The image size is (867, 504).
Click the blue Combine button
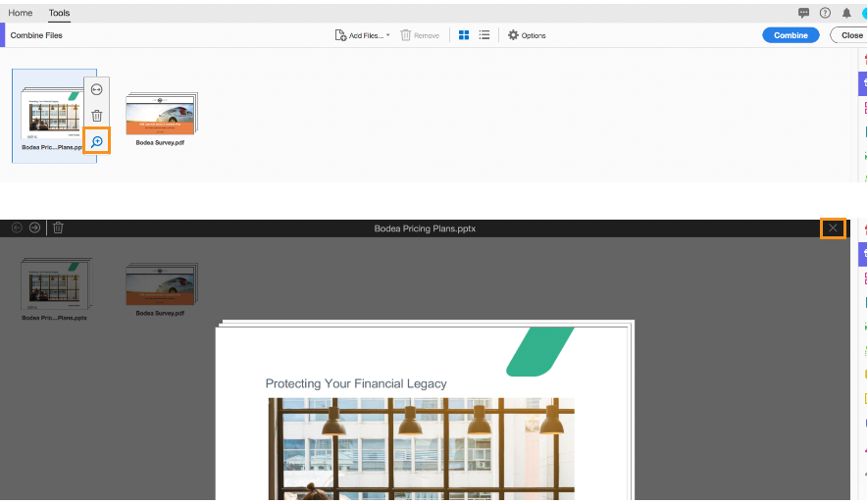pyautogui.click(x=790, y=35)
